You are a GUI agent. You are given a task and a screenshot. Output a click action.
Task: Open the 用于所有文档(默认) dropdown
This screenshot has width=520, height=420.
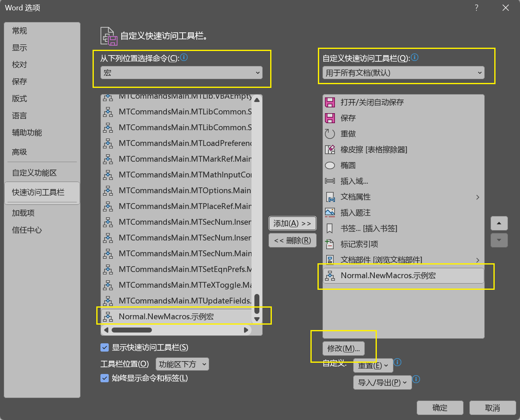tap(403, 73)
